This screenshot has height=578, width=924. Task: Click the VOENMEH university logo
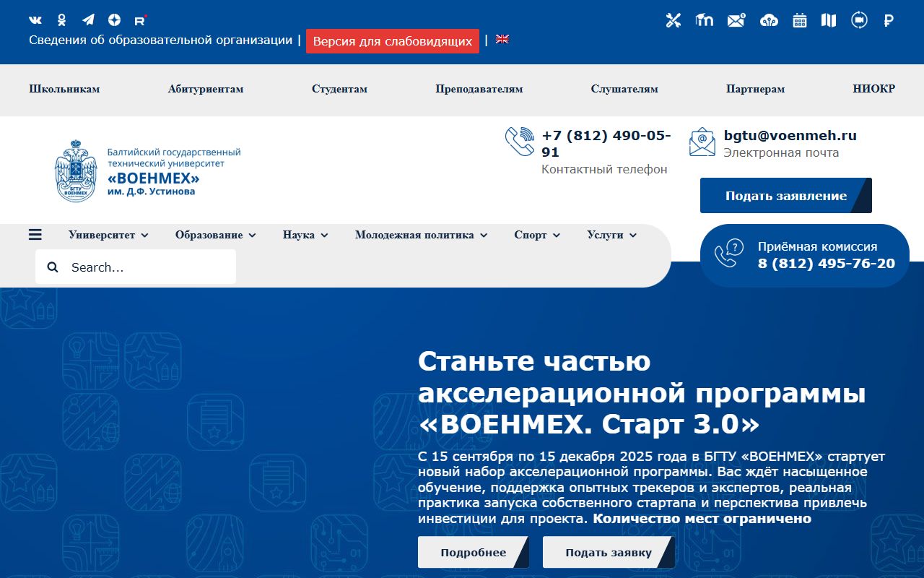coord(148,171)
